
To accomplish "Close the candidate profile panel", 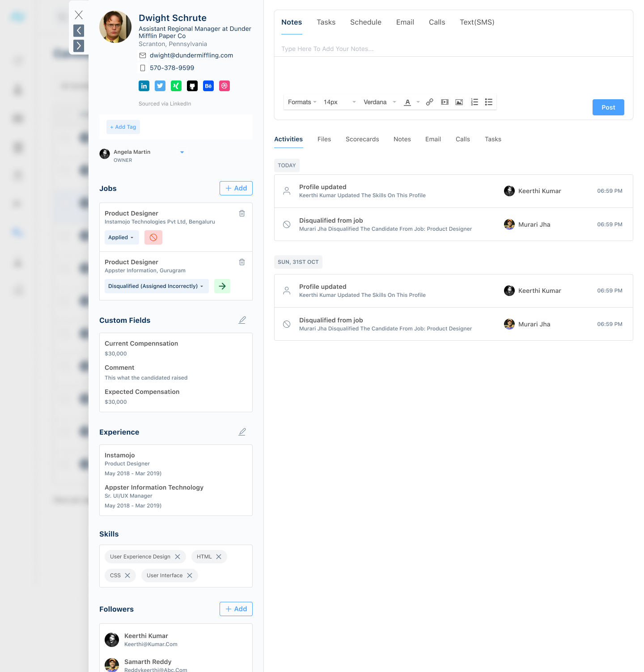I will click(79, 15).
